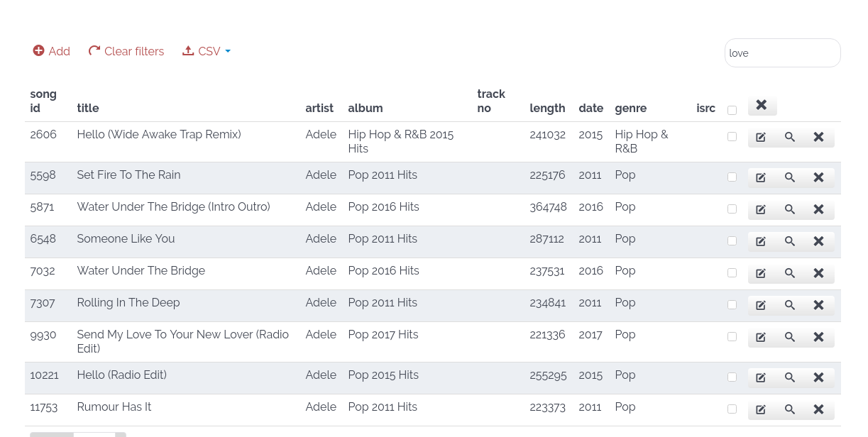
Task: View details of Send My Love row
Action: click(x=789, y=337)
